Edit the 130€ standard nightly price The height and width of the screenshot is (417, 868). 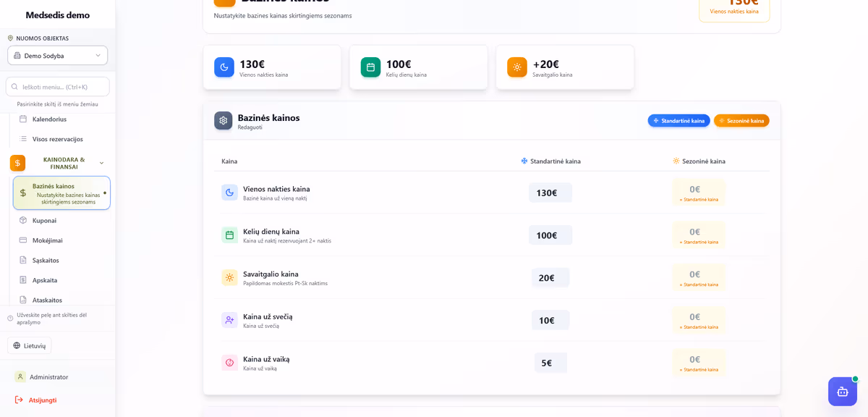pyautogui.click(x=550, y=193)
